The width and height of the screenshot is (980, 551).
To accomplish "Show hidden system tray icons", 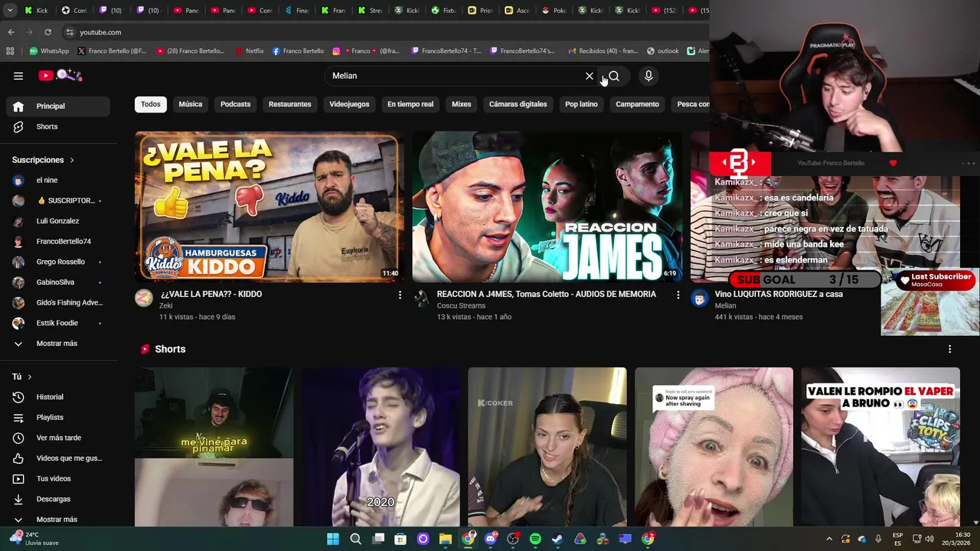I will 829,540.
